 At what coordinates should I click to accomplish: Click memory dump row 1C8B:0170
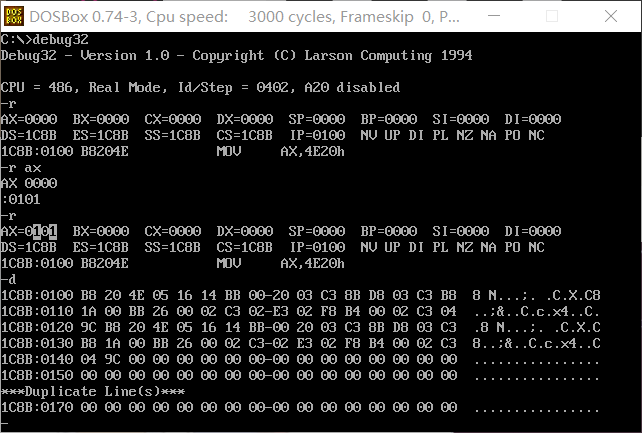click(x=301, y=407)
